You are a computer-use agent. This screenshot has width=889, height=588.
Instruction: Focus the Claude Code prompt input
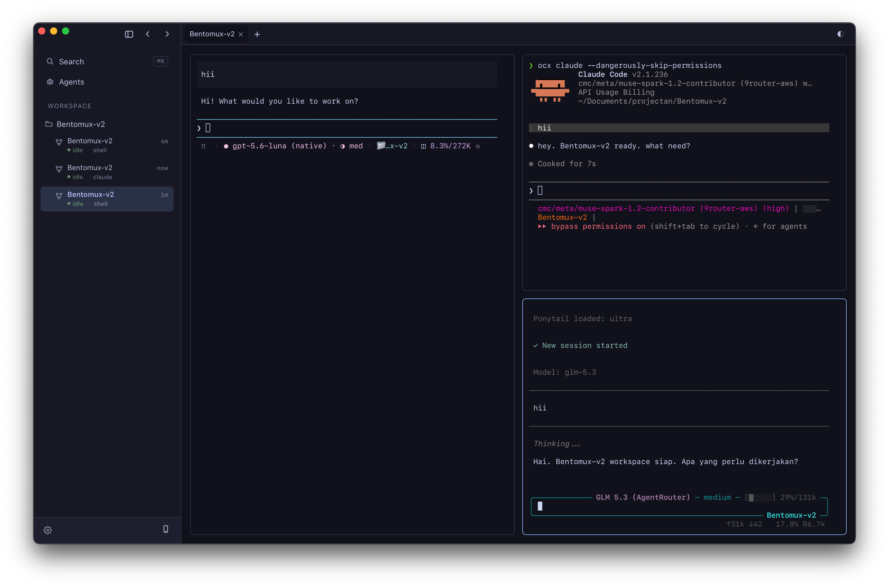(679, 191)
